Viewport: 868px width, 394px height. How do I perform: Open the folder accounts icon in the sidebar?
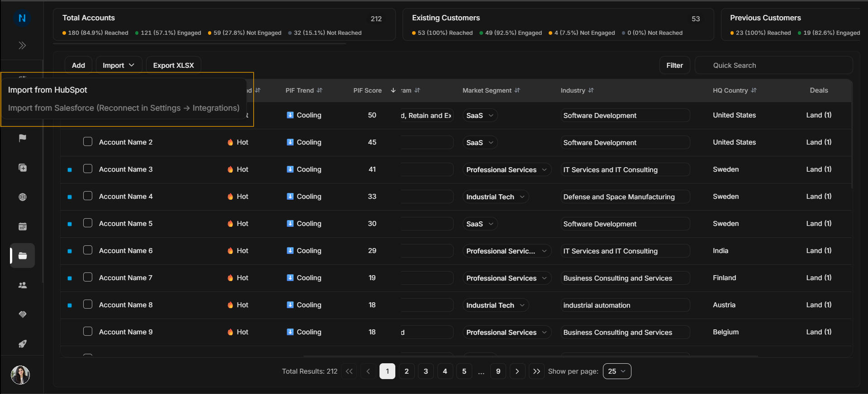tap(22, 256)
